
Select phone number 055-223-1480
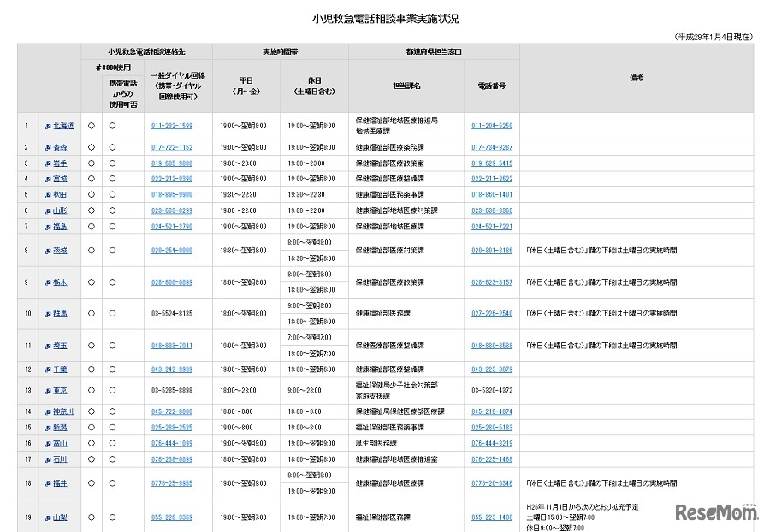pos(492,517)
